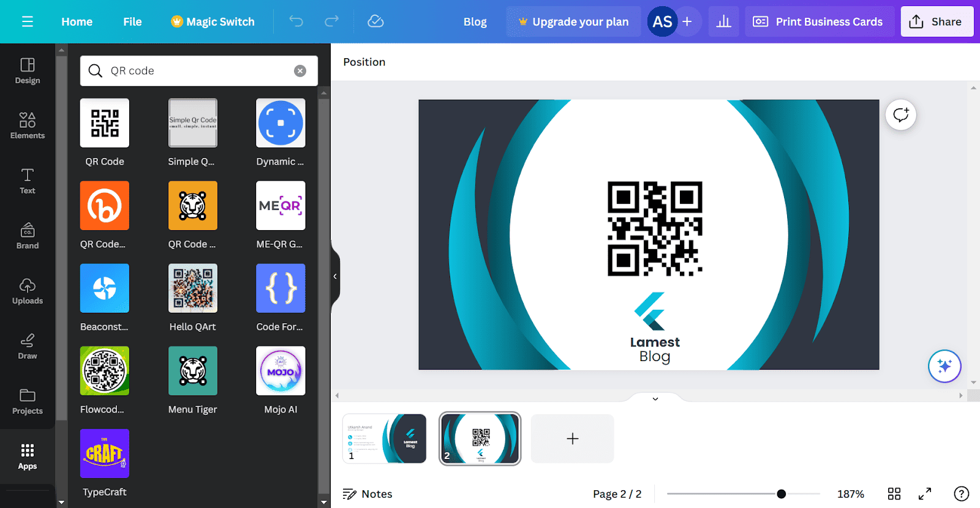This screenshot has height=508, width=980.
Task: Select page 1 thumbnail
Action: [x=385, y=438]
